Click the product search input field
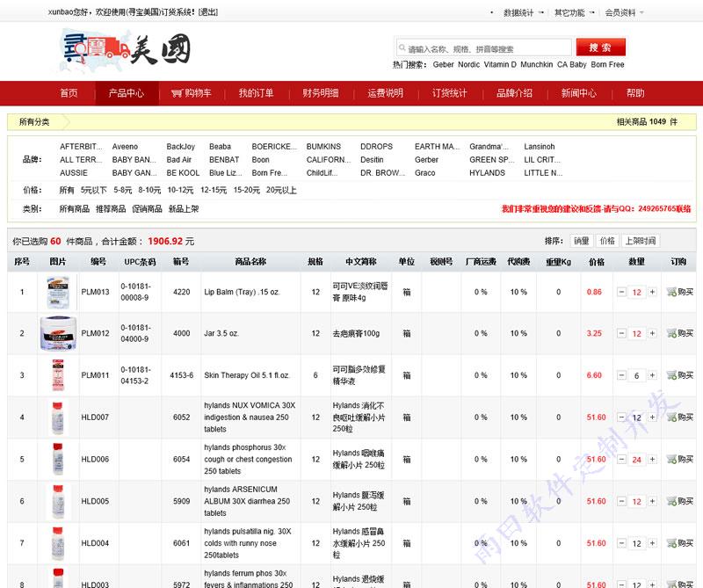The width and height of the screenshot is (703, 588). point(484,47)
